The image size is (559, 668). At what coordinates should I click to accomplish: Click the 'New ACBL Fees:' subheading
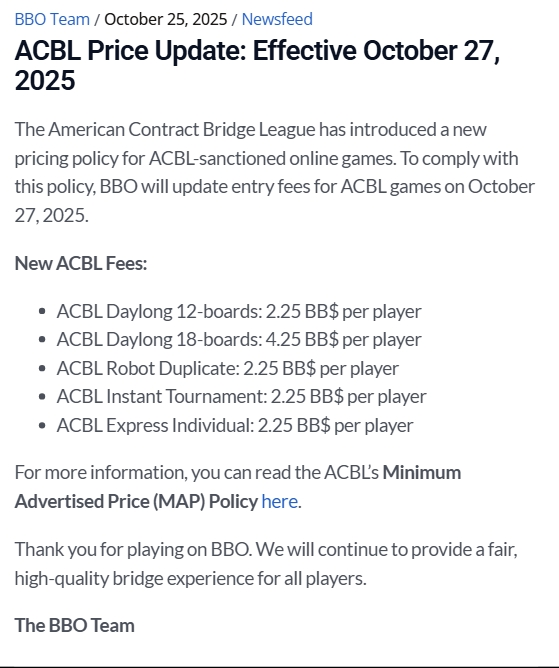pos(81,263)
